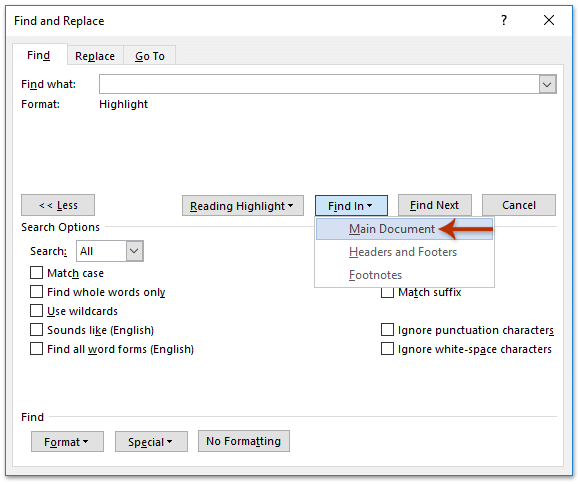Click the Find Next button
580x484 pixels.
[x=435, y=205]
